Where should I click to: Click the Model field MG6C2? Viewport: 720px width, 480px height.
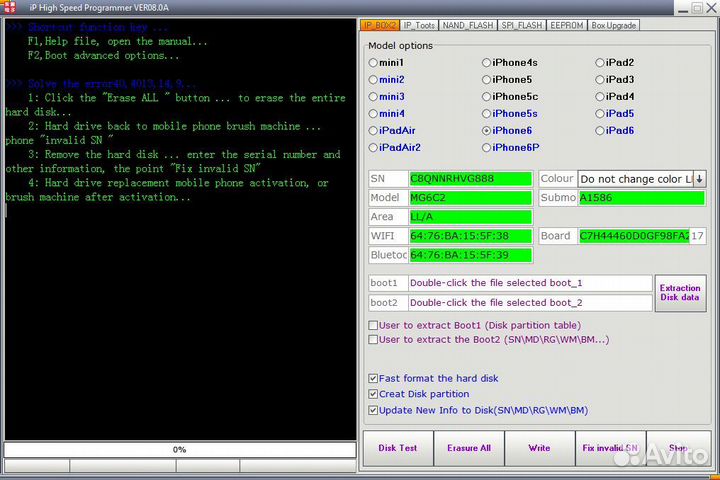point(470,198)
